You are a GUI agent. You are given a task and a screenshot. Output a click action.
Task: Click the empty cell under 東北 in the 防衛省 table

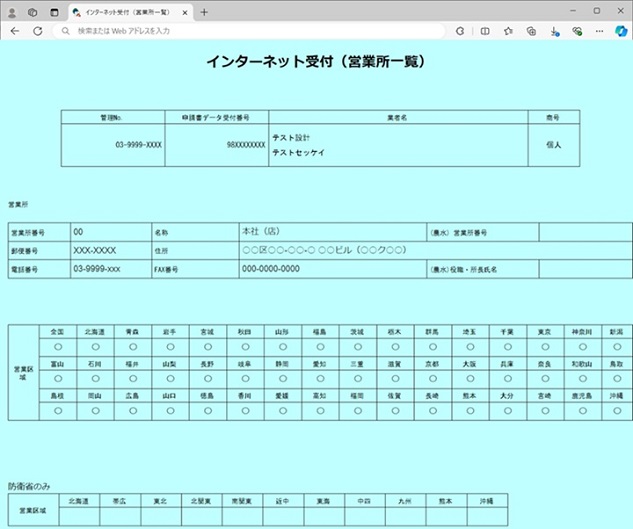pyautogui.click(x=161, y=516)
